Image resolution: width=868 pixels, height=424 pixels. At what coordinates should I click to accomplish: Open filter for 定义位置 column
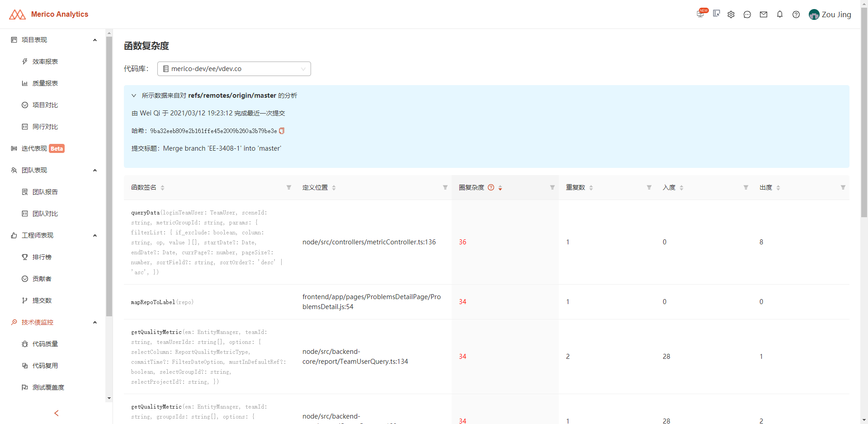pyautogui.click(x=445, y=187)
